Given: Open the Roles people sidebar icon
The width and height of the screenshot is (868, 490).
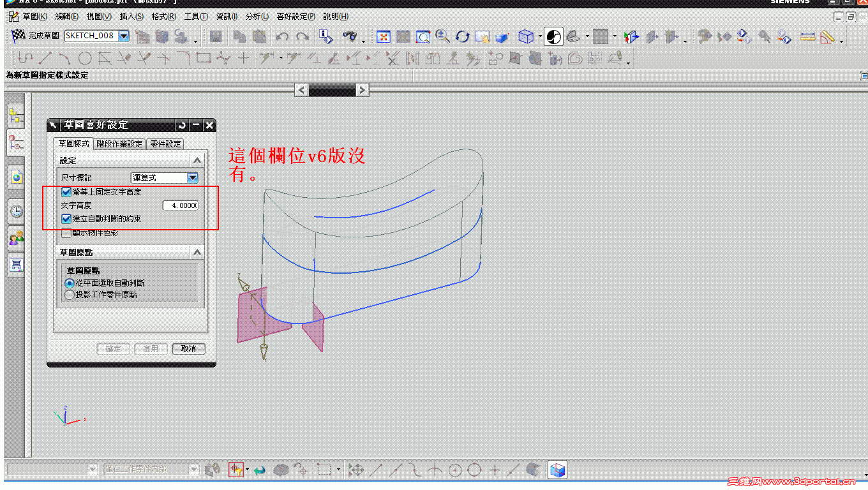Looking at the screenshot, I should [16, 238].
